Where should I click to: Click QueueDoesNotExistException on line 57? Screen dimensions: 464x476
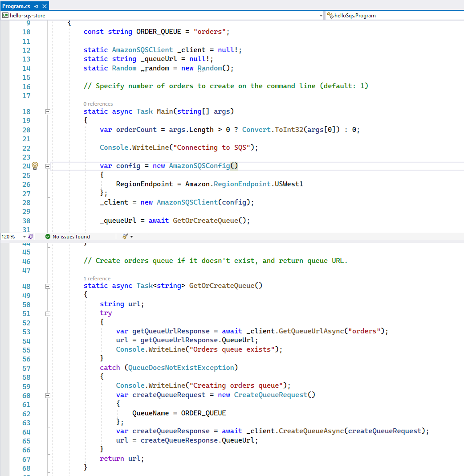coord(181,368)
